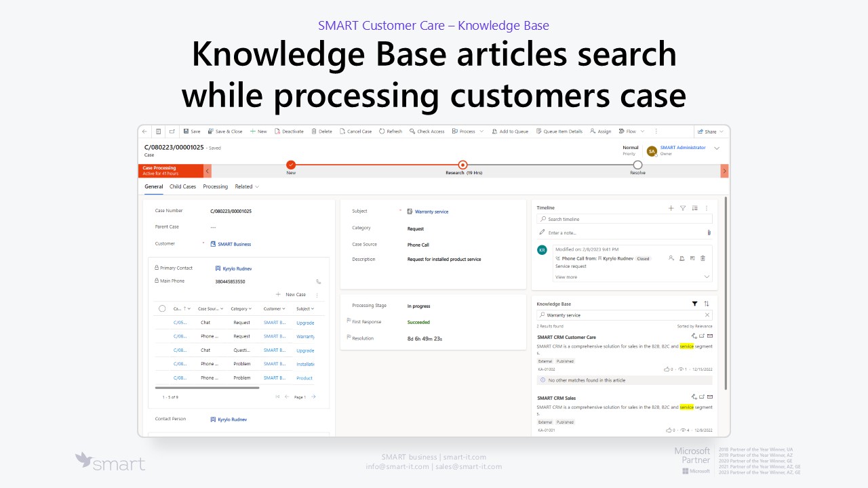Screen dimensions: 868x488
Task: Create a New record from the toolbar
Action: click(258, 131)
